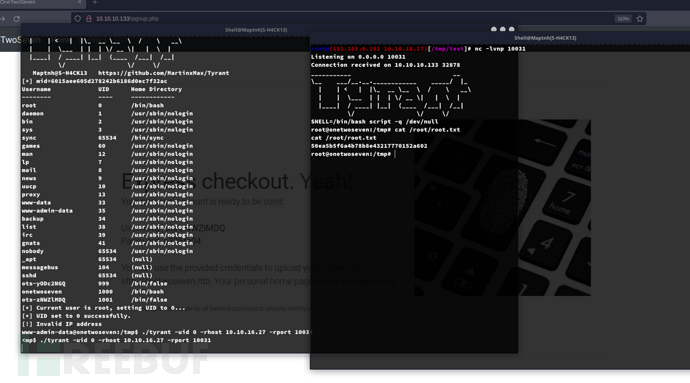Open a new browser tab

point(95,2)
